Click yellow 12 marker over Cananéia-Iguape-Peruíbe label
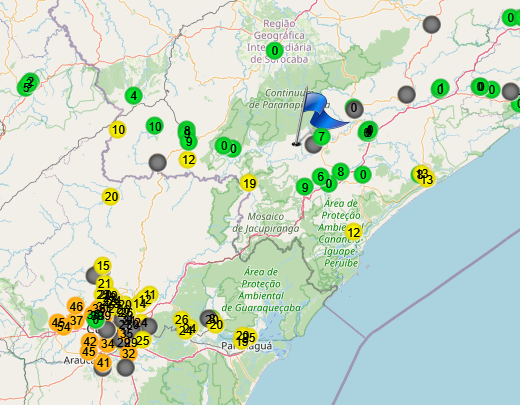 click(x=354, y=232)
